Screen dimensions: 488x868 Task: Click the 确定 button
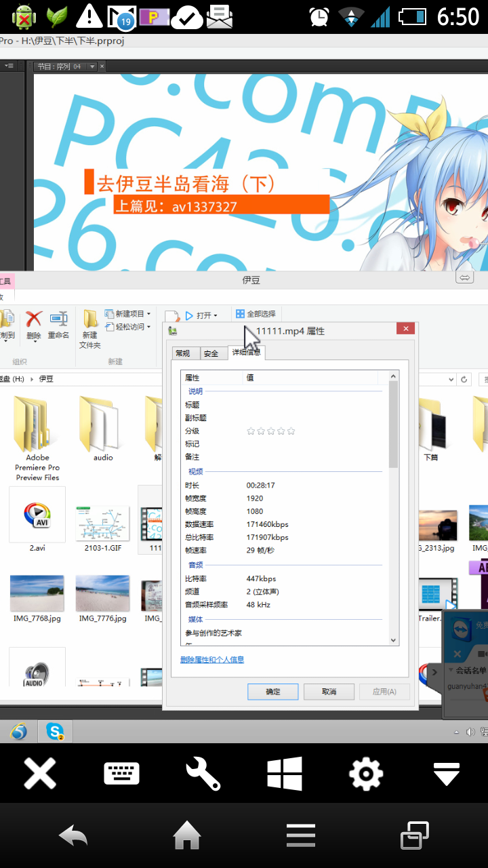pos(273,692)
